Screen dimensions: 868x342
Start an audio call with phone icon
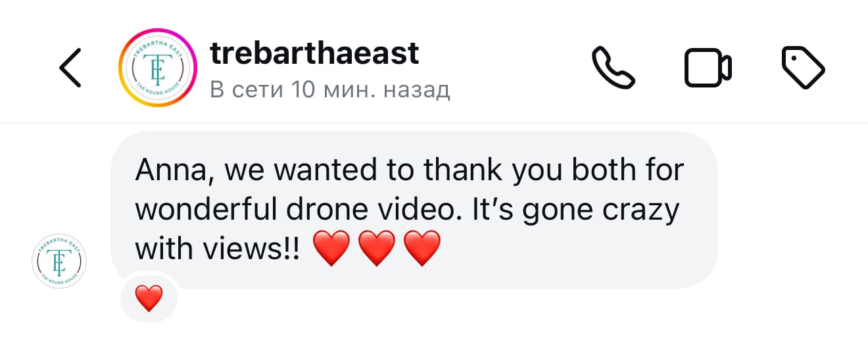click(614, 67)
